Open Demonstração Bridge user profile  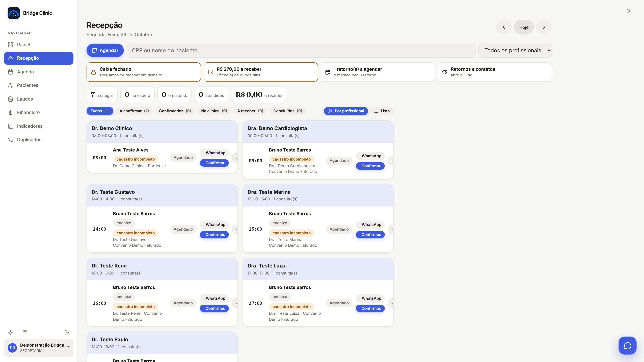tap(39, 348)
